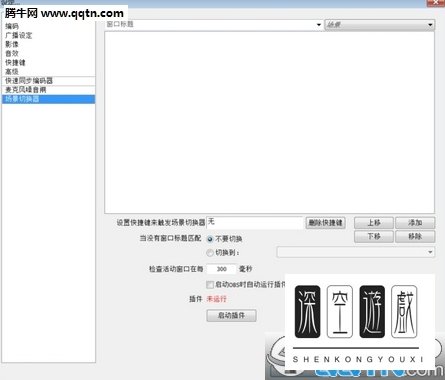The height and width of the screenshot is (380, 445).
Task: Select 快速同步编码器 in the left list
Action: [48, 81]
